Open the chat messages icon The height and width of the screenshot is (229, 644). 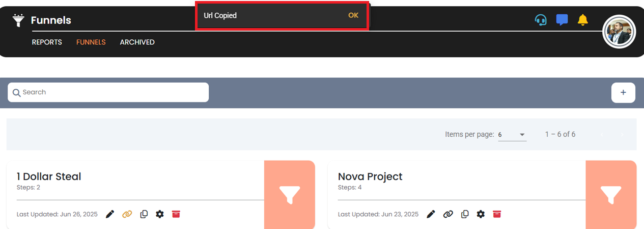click(x=562, y=20)
